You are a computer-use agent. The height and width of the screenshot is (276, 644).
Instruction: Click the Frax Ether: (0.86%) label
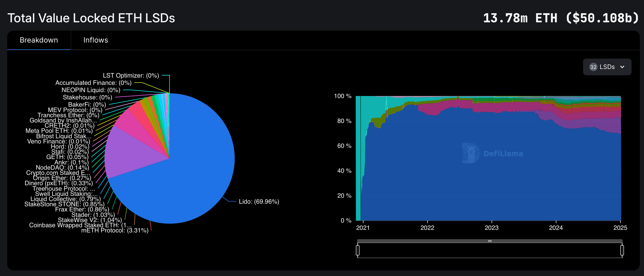tap(82, 209)
